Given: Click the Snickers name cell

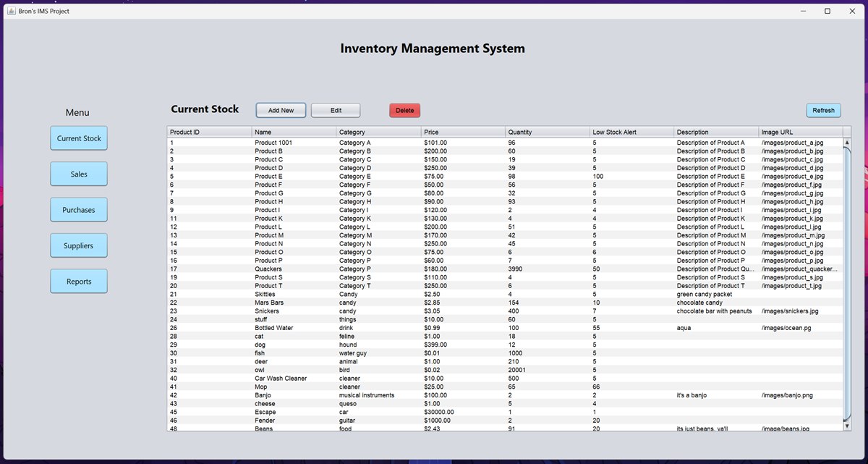Looking at the screenshot, I should [294, 311].
